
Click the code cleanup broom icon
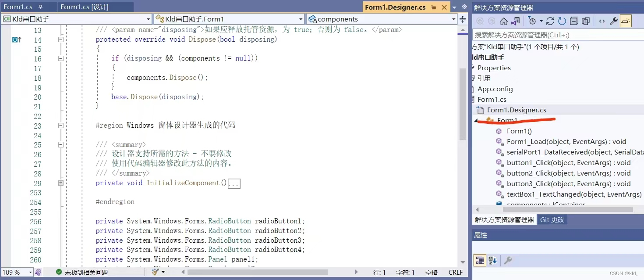click(155, 272)
